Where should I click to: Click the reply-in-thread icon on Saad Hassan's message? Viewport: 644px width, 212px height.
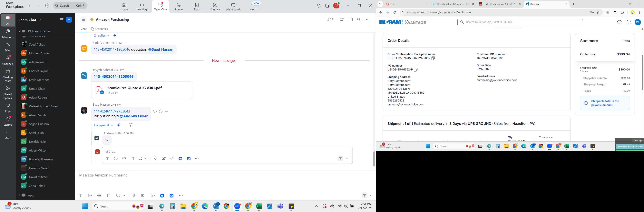(155, 111)
